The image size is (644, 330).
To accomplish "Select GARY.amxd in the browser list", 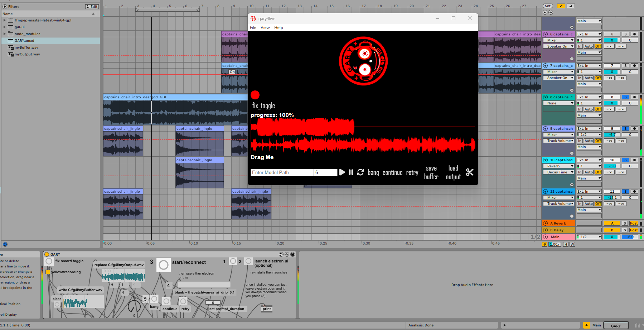I will pyautogui.click(x=50, y=41).
